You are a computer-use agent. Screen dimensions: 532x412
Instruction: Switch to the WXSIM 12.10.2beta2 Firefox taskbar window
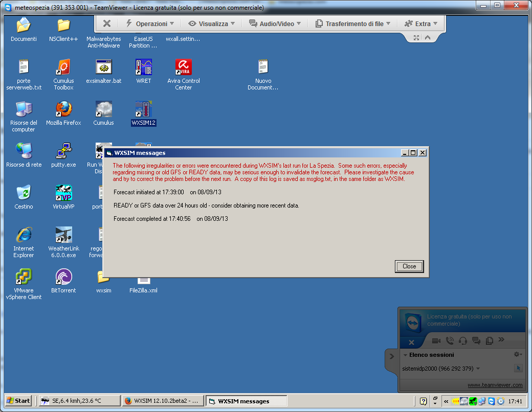(163, 401)
